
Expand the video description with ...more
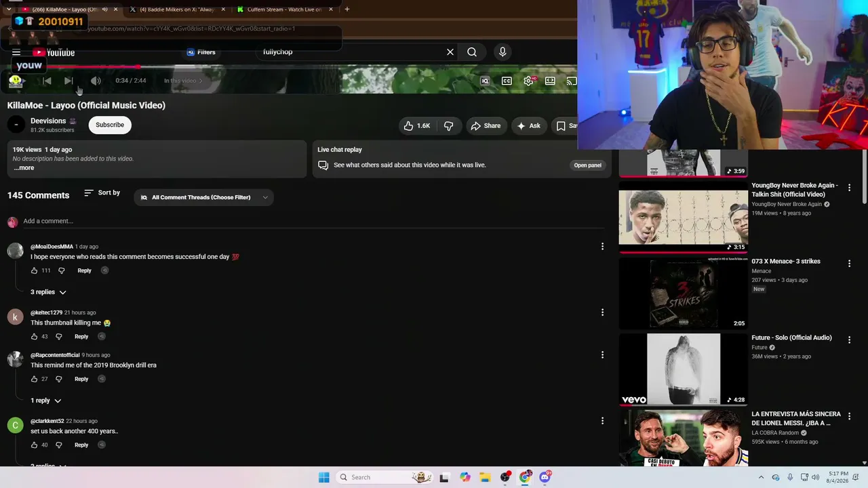coord(24,167)
